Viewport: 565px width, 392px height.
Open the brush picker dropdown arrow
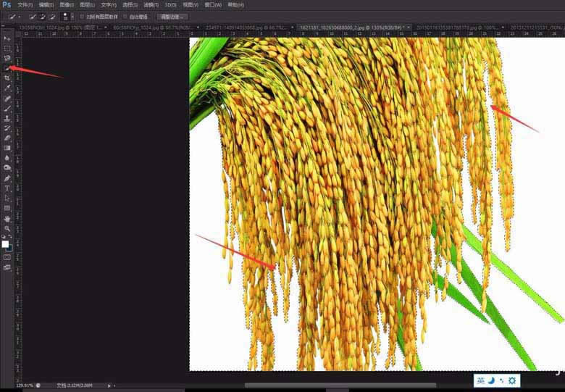tap(72, 17)
